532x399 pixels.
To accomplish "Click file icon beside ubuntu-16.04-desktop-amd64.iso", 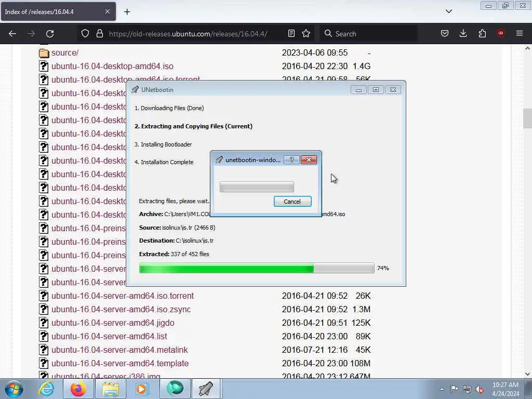I will click(44, 66).
